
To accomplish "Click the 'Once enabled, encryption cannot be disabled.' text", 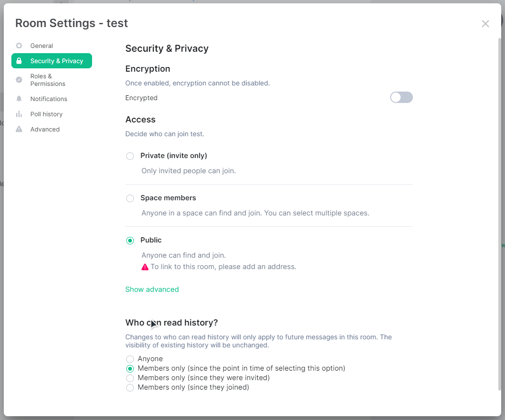I will (197, 83).
